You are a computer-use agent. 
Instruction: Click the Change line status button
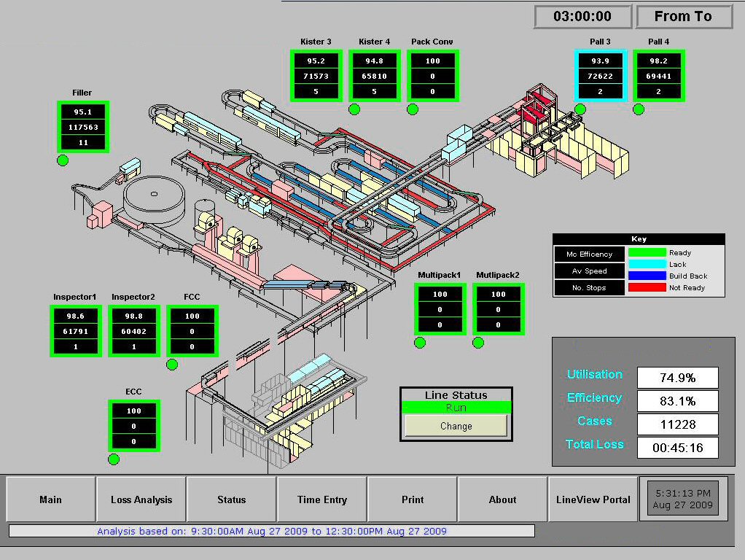[x=456, y=426]
